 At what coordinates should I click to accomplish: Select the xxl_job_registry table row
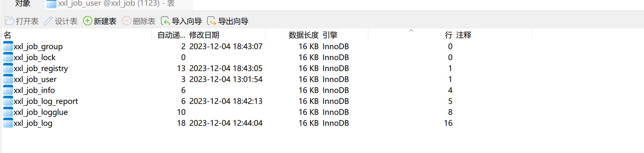point(41,68)
